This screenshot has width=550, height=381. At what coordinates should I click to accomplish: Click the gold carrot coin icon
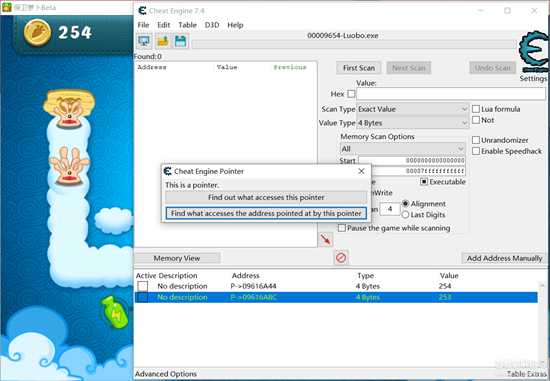[37, 32]
